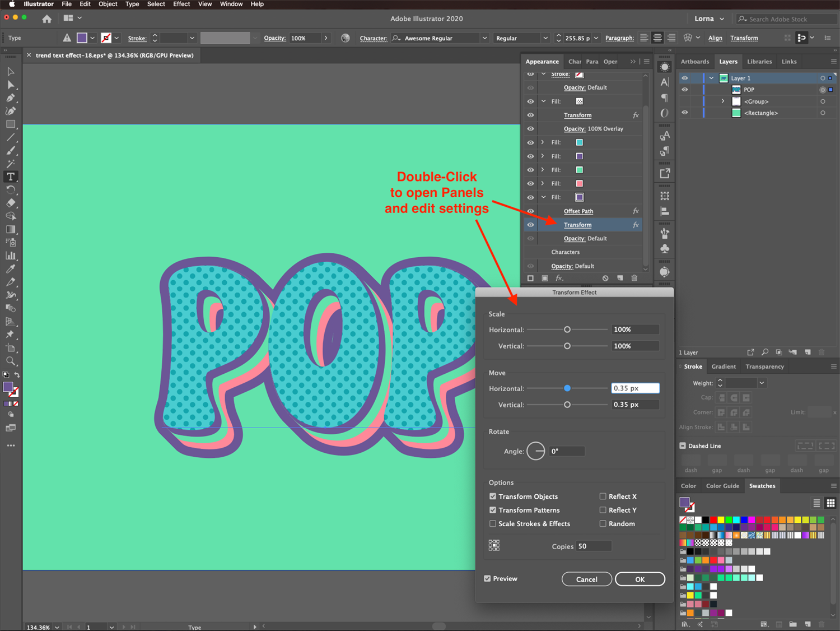Enable Random checkbox

click(603, 524)
